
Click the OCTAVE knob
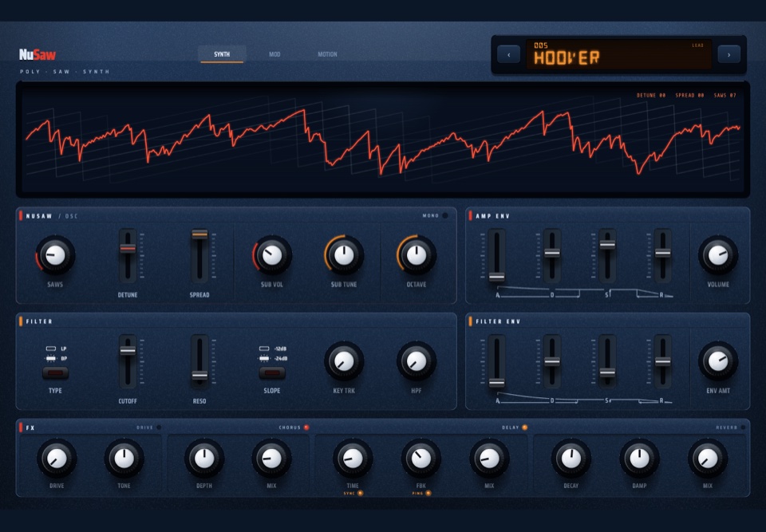pos(417,255)
